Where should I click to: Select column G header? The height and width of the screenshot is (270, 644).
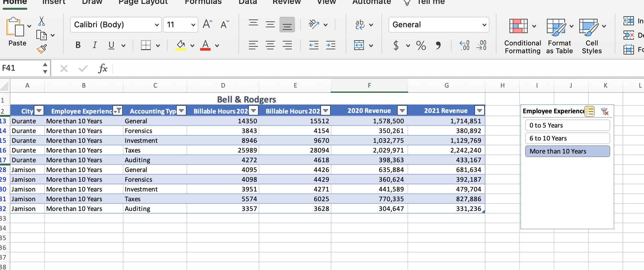click(x=446, y=85)
